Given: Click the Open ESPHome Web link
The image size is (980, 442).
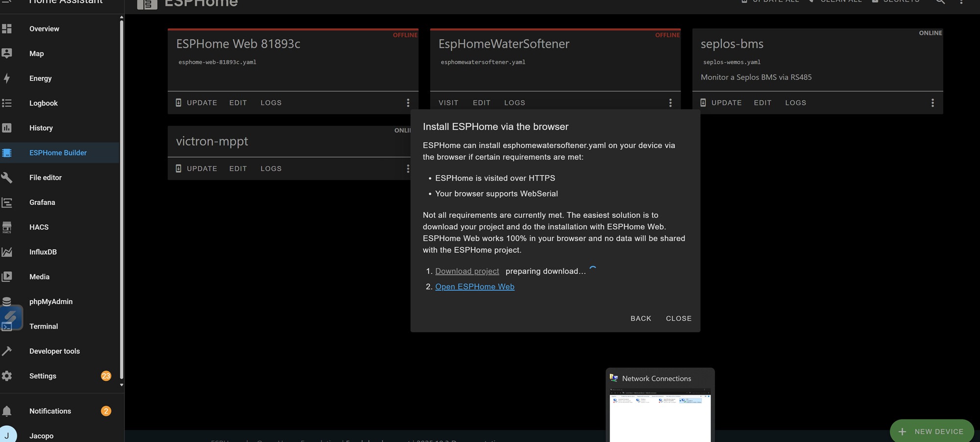Looking at the screenshot, I should tap(474, 287).
